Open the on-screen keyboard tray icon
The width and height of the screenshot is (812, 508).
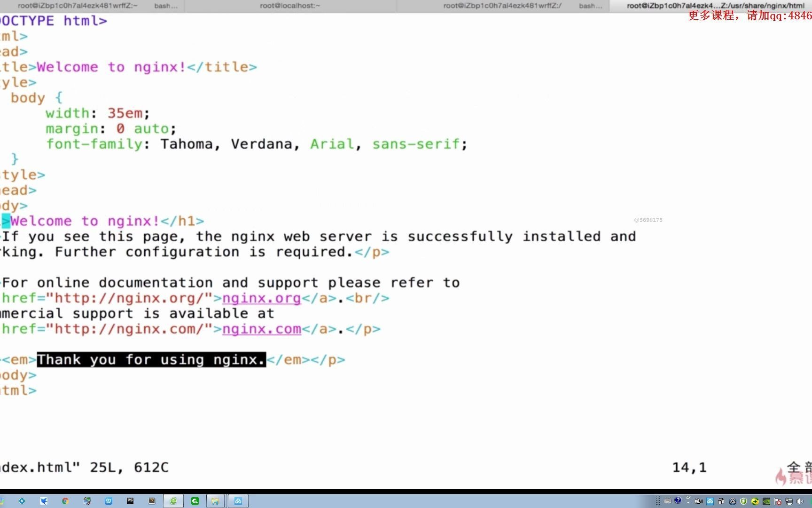pos(668,501)
